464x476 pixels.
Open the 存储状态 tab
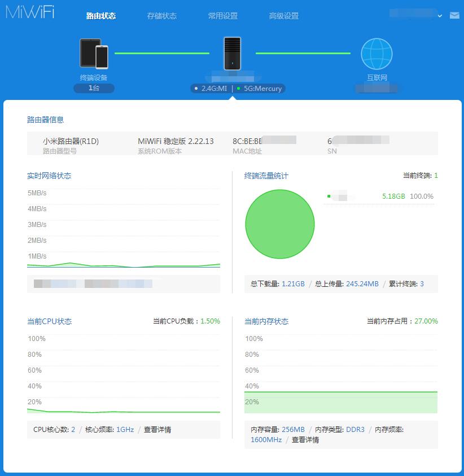(162, 16)
